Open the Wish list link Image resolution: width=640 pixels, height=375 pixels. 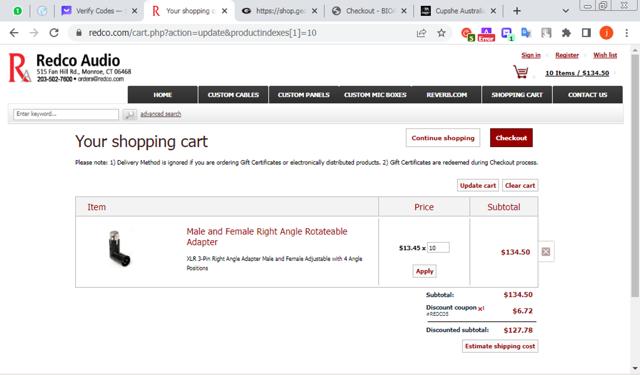click(x=605, y=55)
